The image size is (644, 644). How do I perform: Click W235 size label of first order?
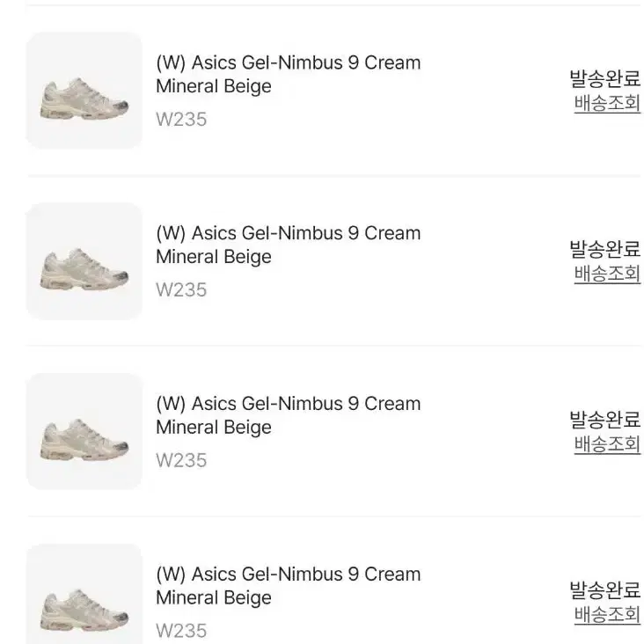point(181,120)
